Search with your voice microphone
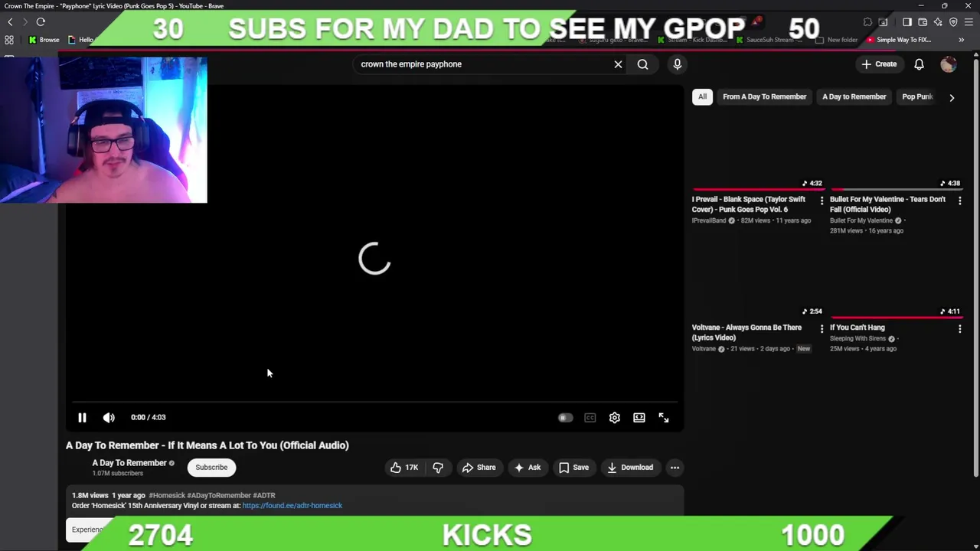The height and width of the screenshot is (551, 980). pos(677,64)
